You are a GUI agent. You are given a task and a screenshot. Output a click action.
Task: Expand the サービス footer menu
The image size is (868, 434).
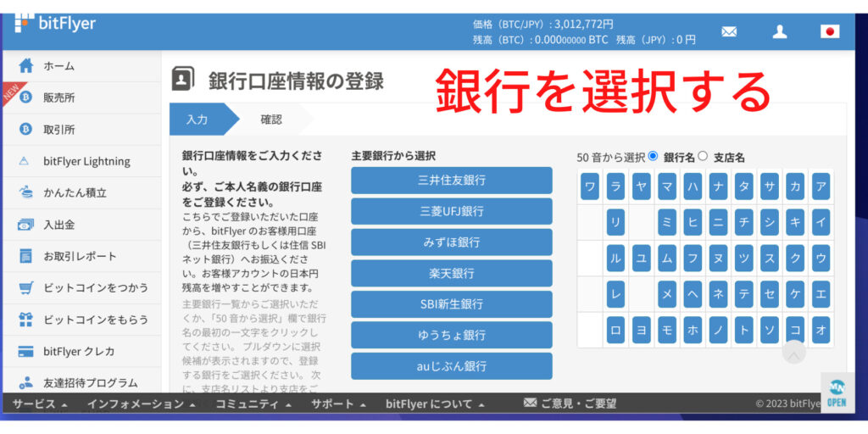click(40, 404)
